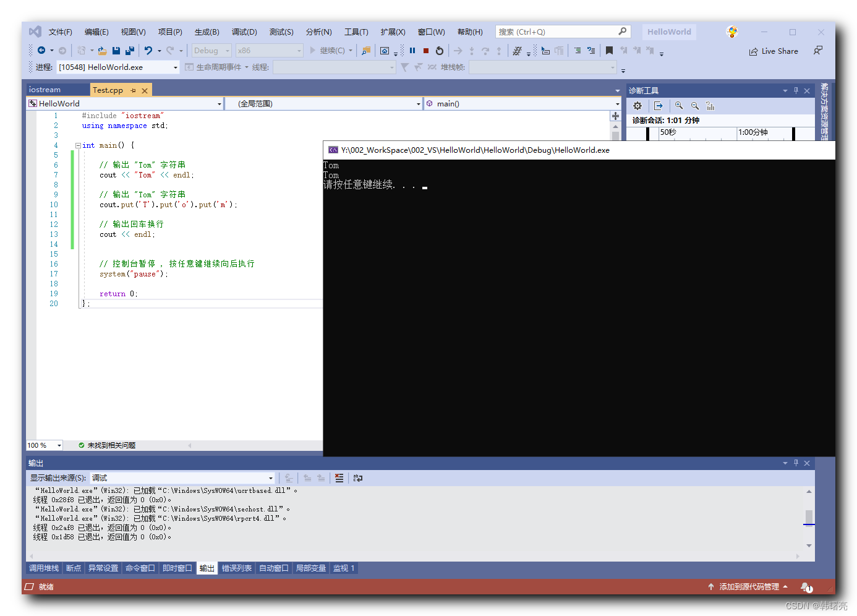857x616 pixels.
Task: Click the camera snapshot toolbar icon
Action: 385,51
